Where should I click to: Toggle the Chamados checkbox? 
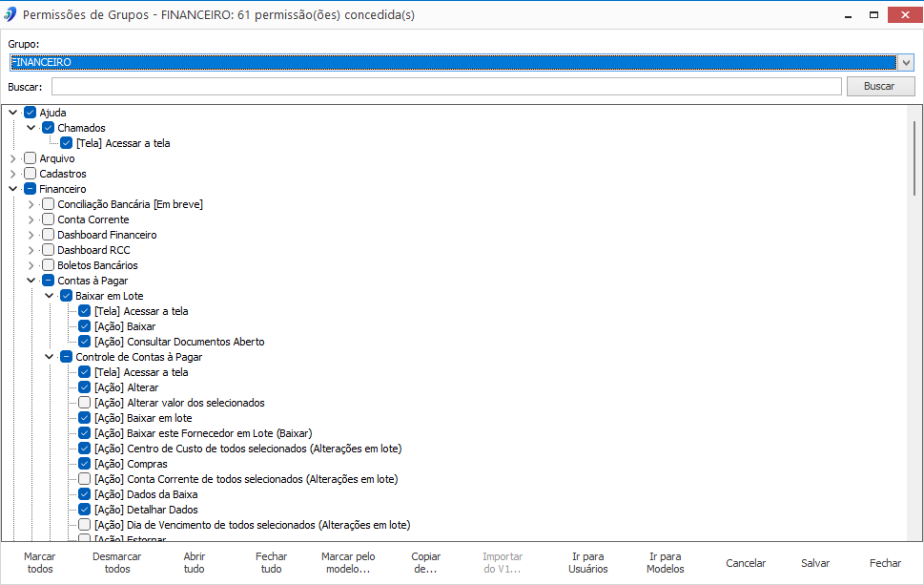pos(49,127)
